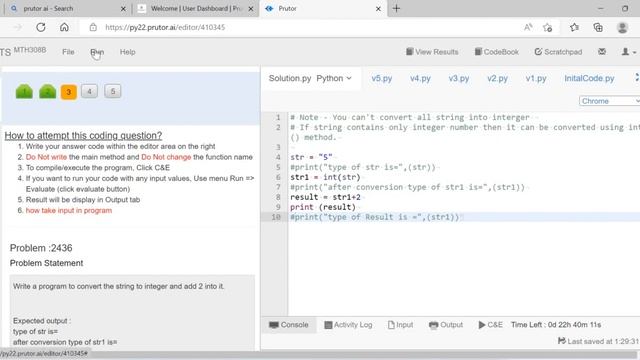Show the Activity Log panel

click(348, 325)
